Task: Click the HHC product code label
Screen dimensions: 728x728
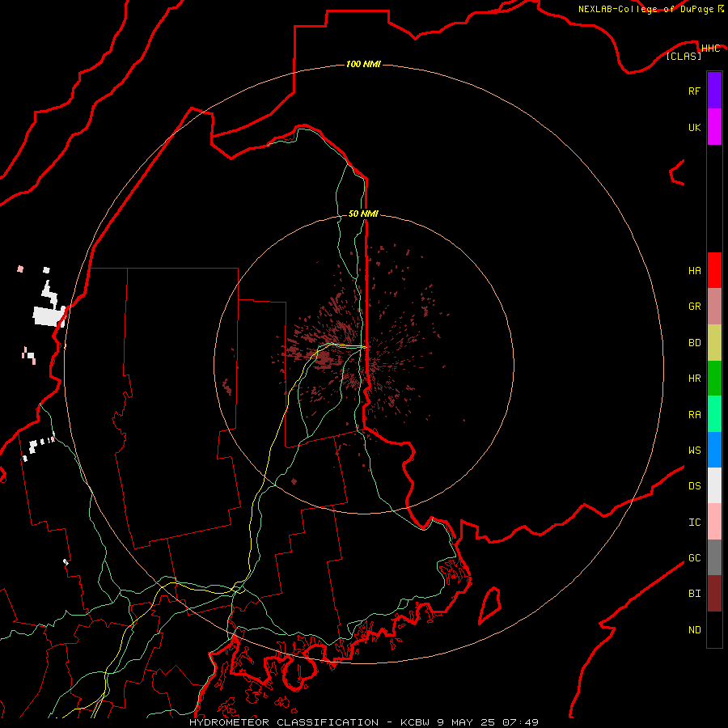Action: (710, 49)
